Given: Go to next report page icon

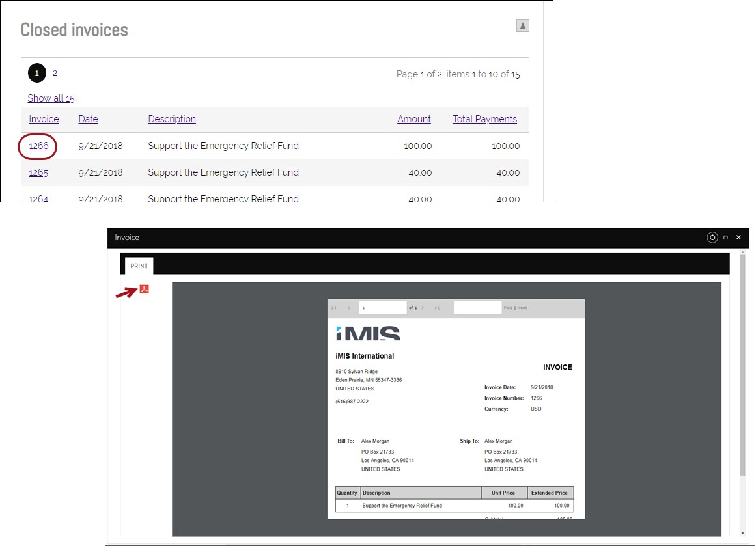Looking at the screenshot, I should [x=423, y=307].
